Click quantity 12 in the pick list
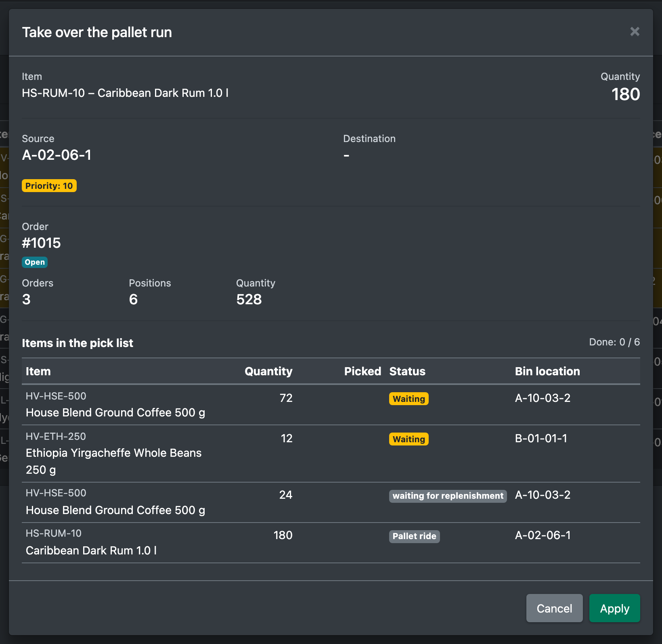Image resolution: width=662 pixels, height=644 pixels. coord(287,438)
